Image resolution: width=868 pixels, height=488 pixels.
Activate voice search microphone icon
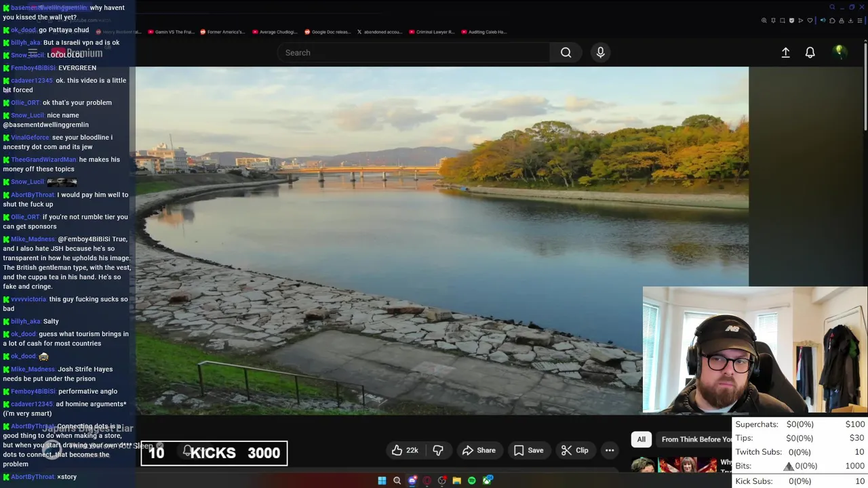[600, 52]
